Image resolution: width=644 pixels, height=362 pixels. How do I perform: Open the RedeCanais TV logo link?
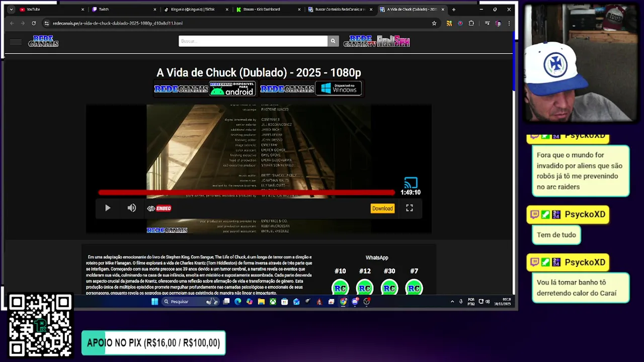360,41
